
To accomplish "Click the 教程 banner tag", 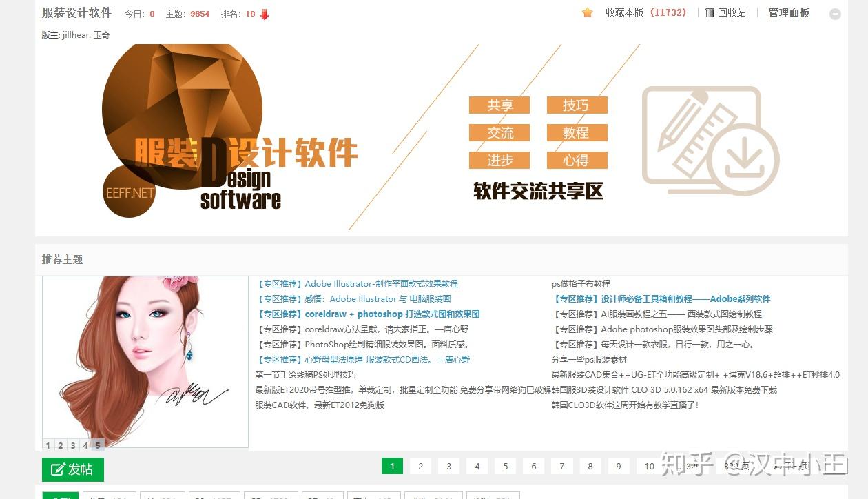I will point(576,132).
